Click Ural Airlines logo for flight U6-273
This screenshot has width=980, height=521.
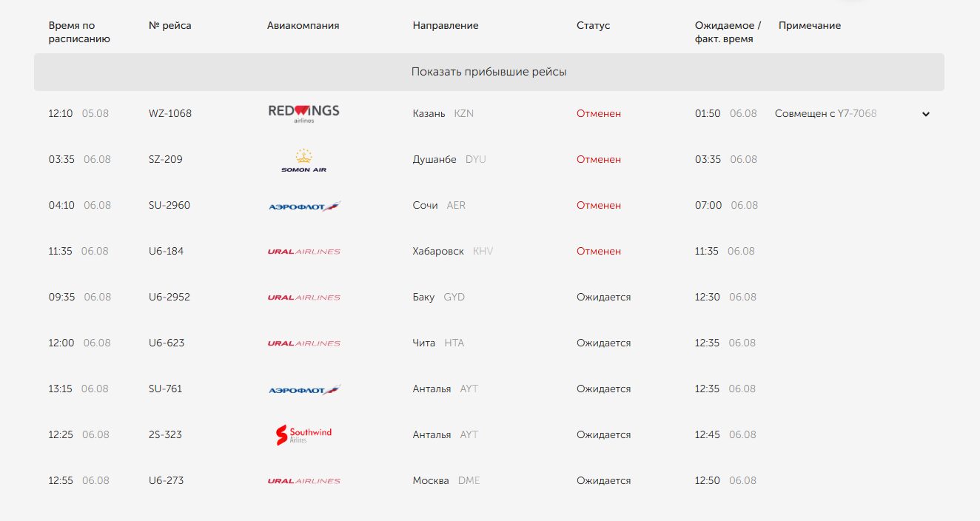pos(303,481)
